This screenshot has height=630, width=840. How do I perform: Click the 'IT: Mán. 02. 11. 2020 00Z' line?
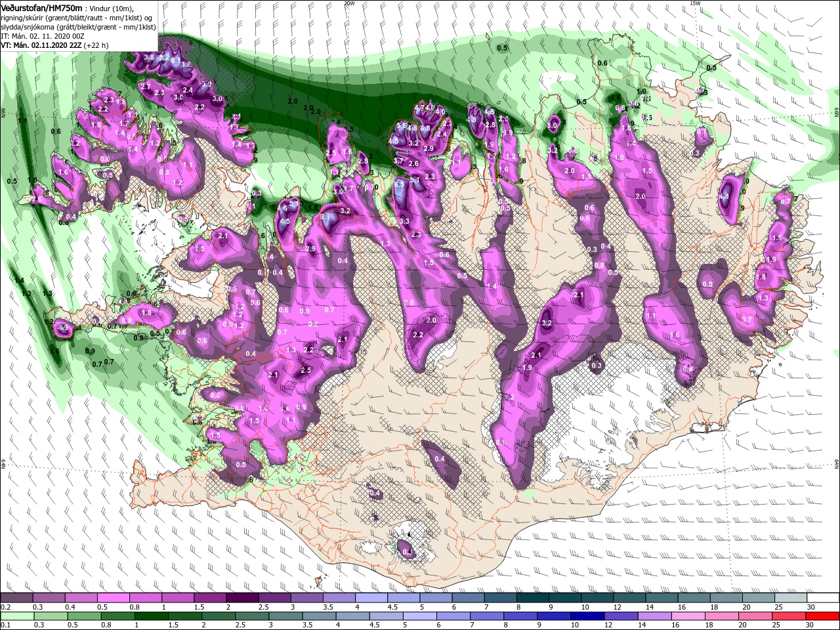pos(43,36)
